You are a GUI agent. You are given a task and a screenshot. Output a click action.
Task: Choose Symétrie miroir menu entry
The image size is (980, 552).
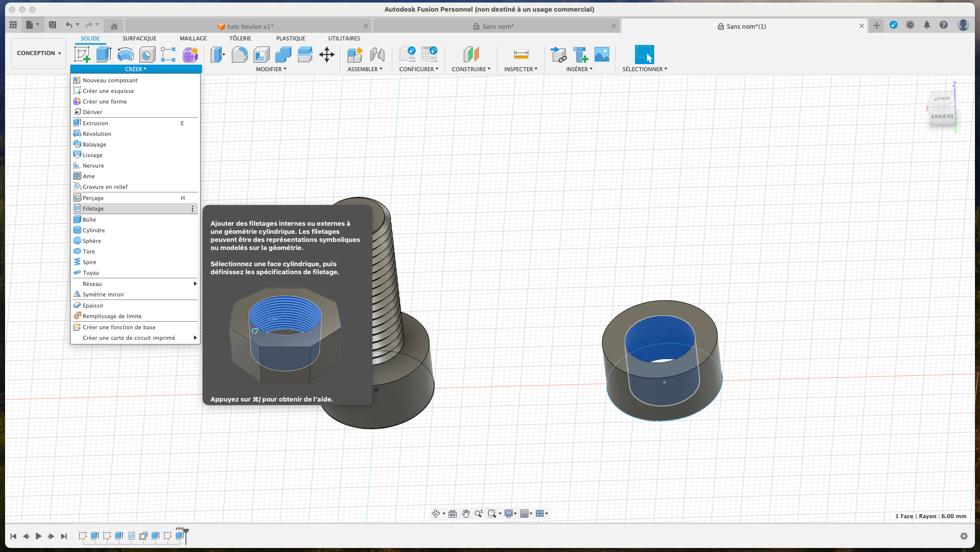pos(134,294)
